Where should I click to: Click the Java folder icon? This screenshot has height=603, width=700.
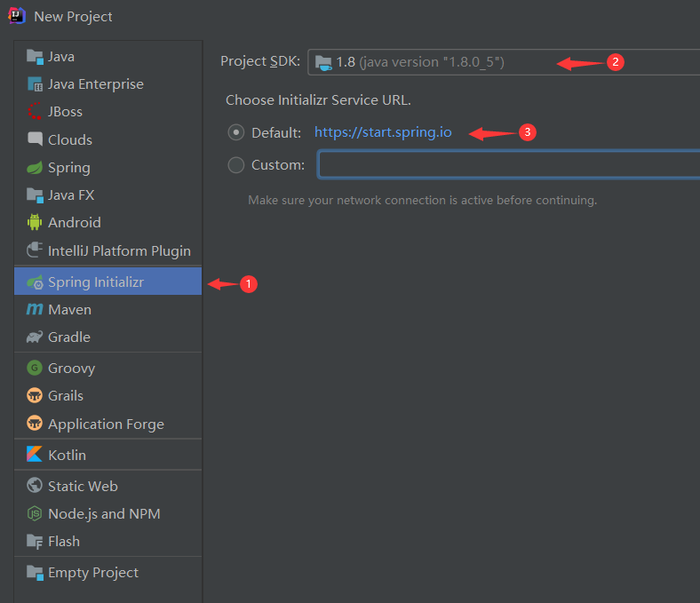click(35, 57)
